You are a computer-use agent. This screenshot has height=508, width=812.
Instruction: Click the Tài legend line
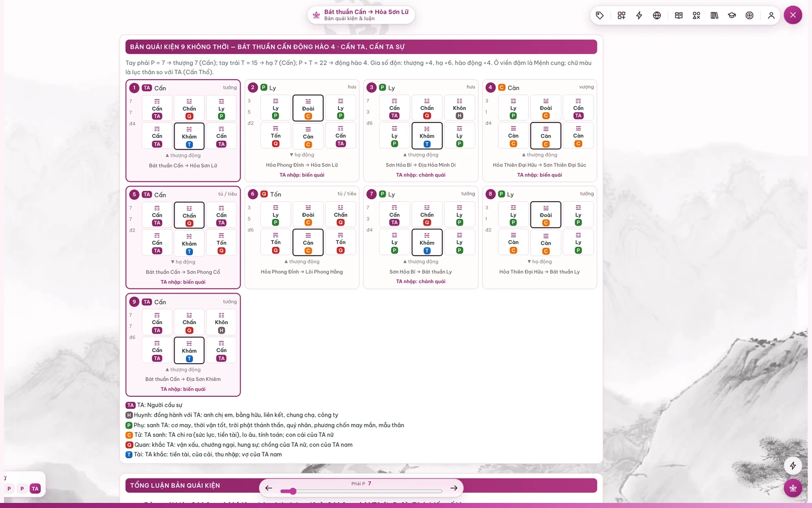point(204,455)
